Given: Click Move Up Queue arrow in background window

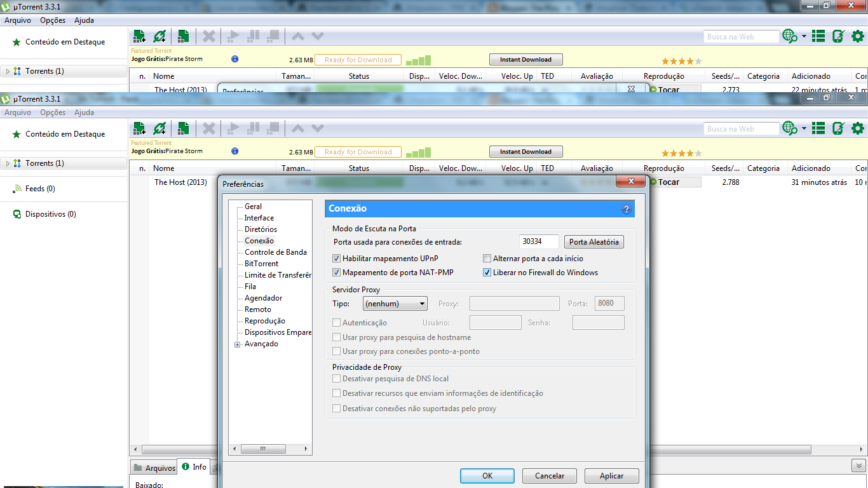Looking at the screenshot, I should click(297, 36).
